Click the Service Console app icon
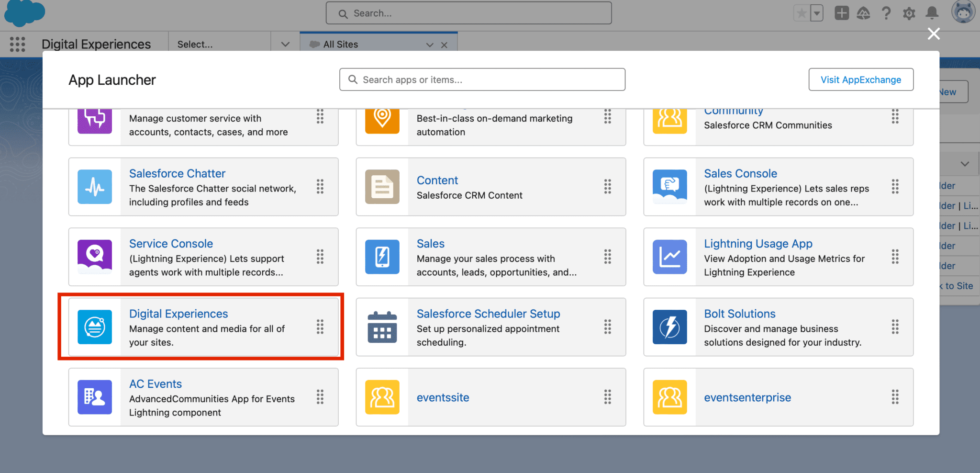This screenshot has height=473, width=980. point(95,257)
